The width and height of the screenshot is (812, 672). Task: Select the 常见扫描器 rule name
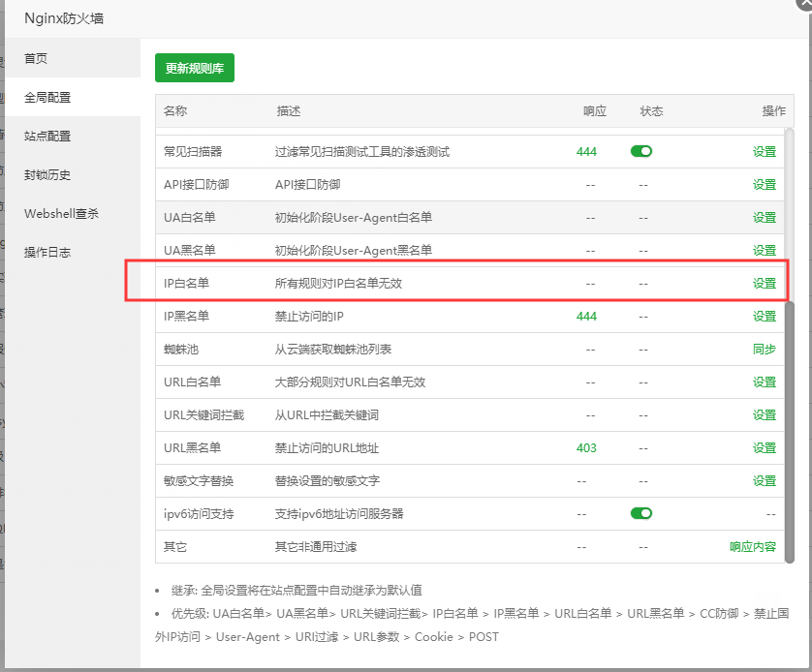click(193, 152)
